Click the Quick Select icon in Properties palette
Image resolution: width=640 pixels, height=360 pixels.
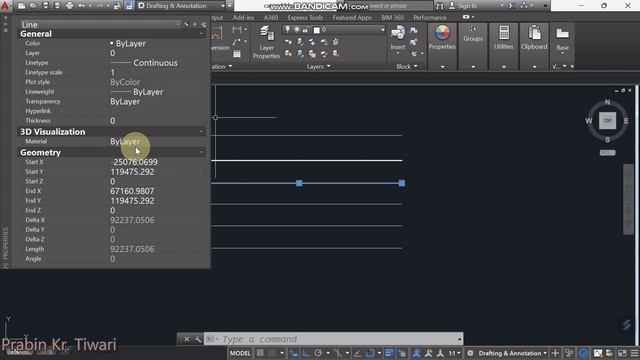point(203,24)
